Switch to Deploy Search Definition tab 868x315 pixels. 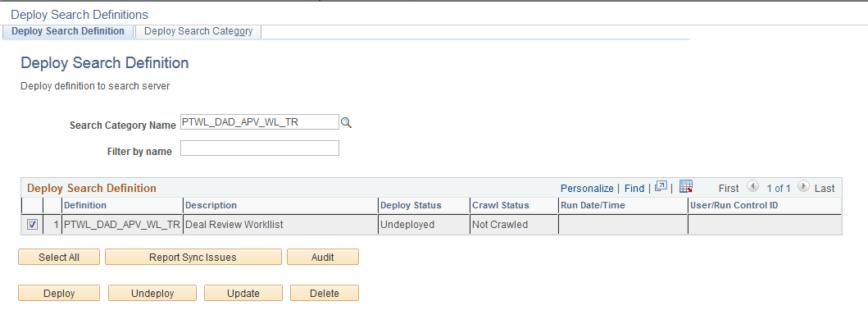pos(68,31)
